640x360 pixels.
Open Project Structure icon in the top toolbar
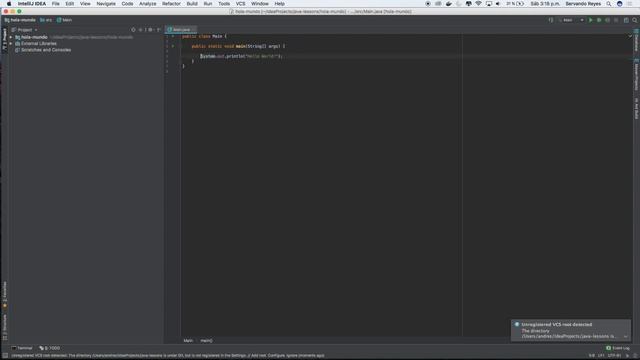(626, 20)
